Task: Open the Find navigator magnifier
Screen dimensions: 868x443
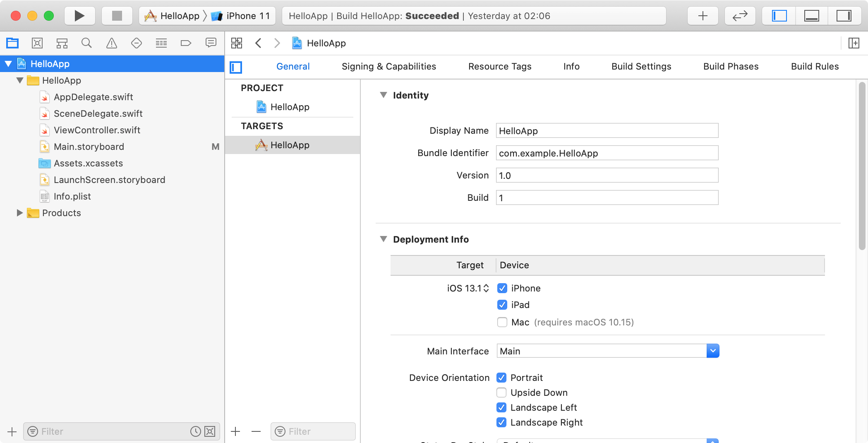Action: click(x=86, y=43)
